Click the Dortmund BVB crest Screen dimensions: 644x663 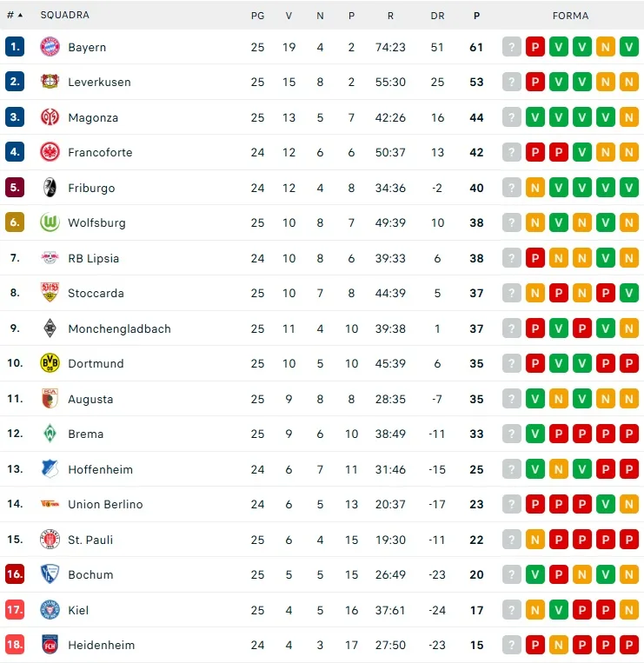point(50,363)
